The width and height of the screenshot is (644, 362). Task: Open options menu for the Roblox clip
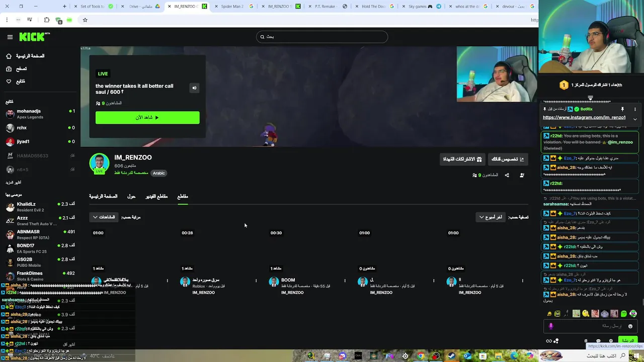(256, 281)
